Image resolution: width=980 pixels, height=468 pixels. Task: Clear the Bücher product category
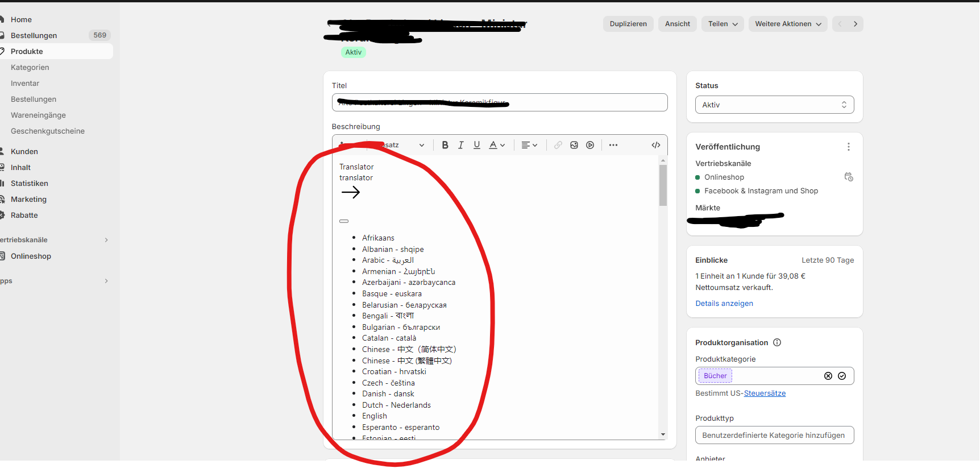click(828, 376)
